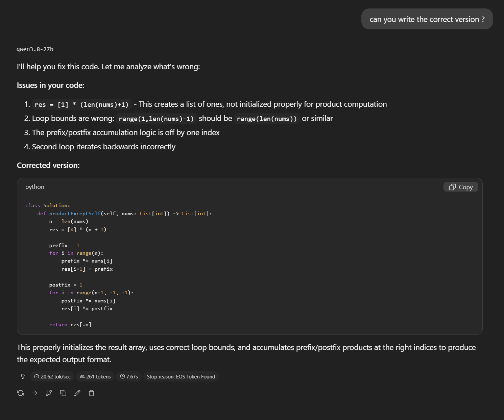Regenerate the assistant response
Image resolution: width=504 pixels, height=420 pixels.
click(21, 393)
